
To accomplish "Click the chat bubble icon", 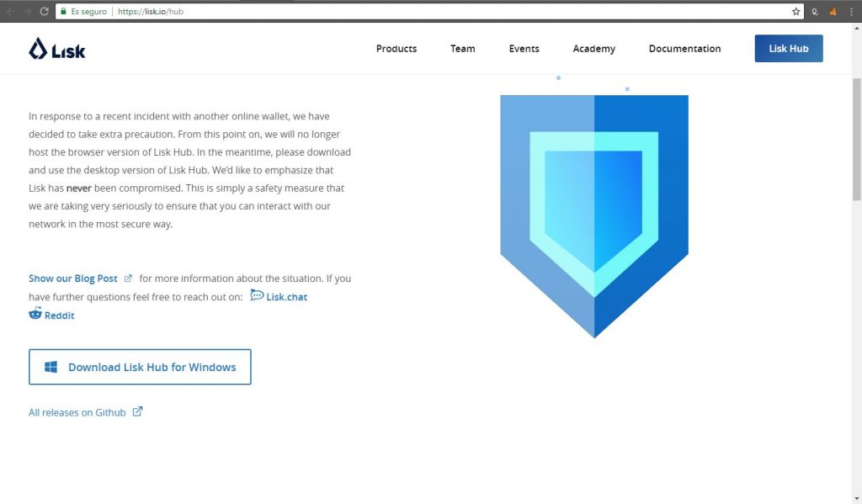I will point(257,295).
